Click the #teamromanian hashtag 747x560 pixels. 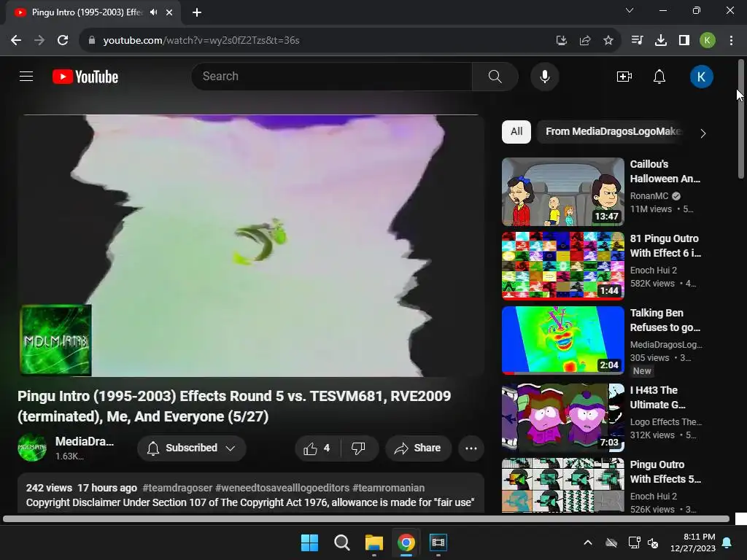[388, 488]
